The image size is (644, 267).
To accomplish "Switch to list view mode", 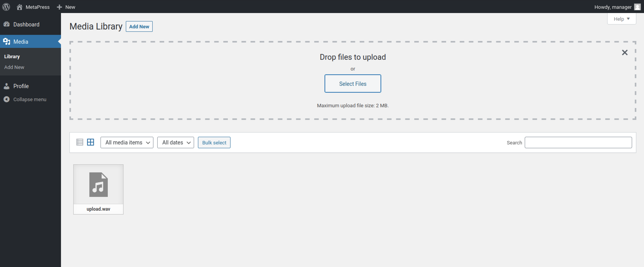I will (x=80, y=142).
